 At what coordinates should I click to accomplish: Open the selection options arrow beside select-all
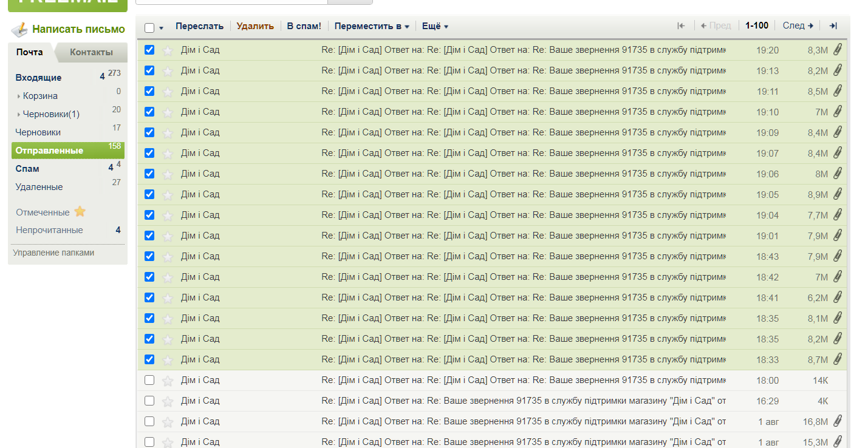point(162,28)
